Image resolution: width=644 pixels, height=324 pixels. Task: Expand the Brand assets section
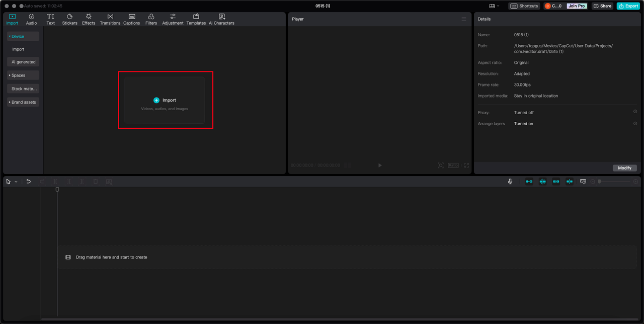point(23,102)
